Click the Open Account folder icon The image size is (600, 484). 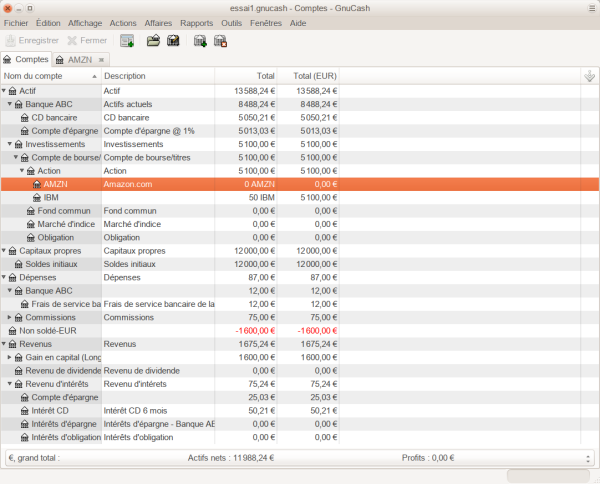(x=153, y=41)
